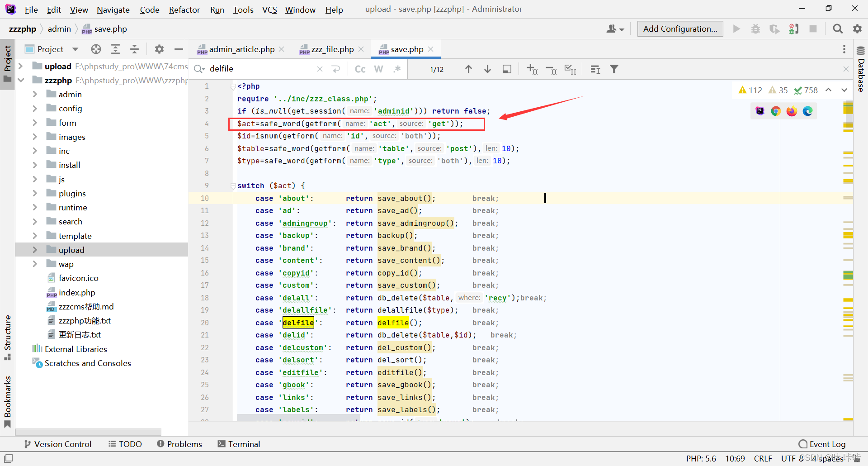The image size is (868, 466).
Task: Toggle the Bookmarks tool window
Action: (8, 402)
